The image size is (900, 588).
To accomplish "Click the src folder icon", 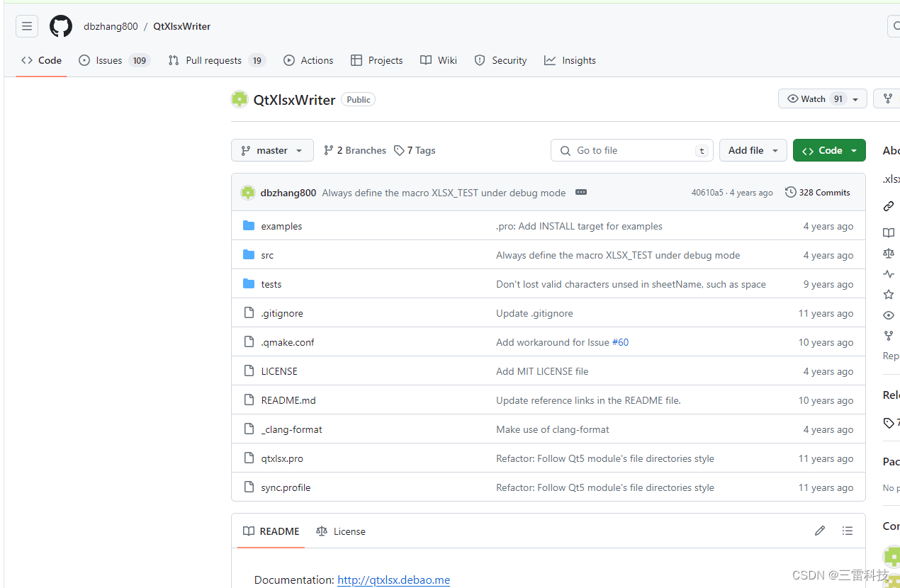I will 249,255.
